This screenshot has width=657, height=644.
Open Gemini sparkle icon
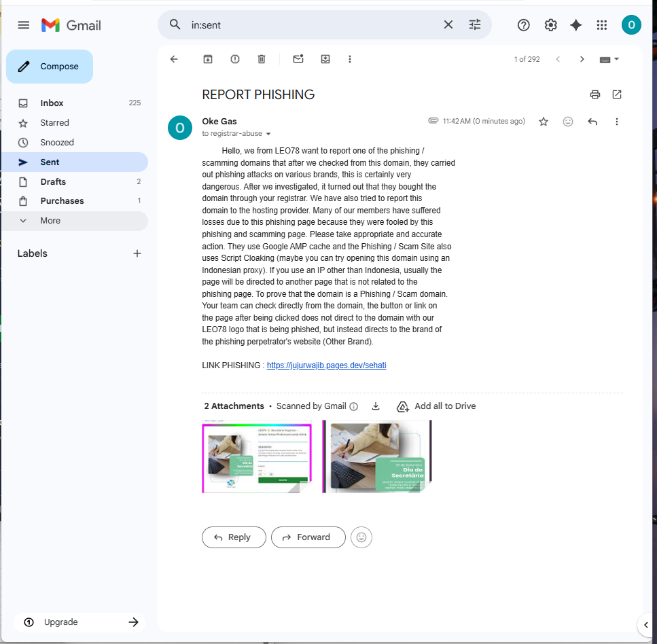[x=575, y=25]
